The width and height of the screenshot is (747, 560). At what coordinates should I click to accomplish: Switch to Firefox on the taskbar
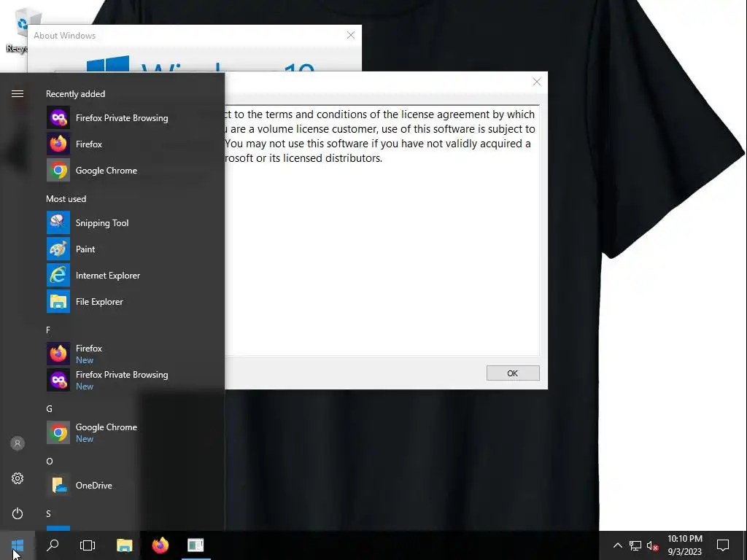click(x=160, y=545)
